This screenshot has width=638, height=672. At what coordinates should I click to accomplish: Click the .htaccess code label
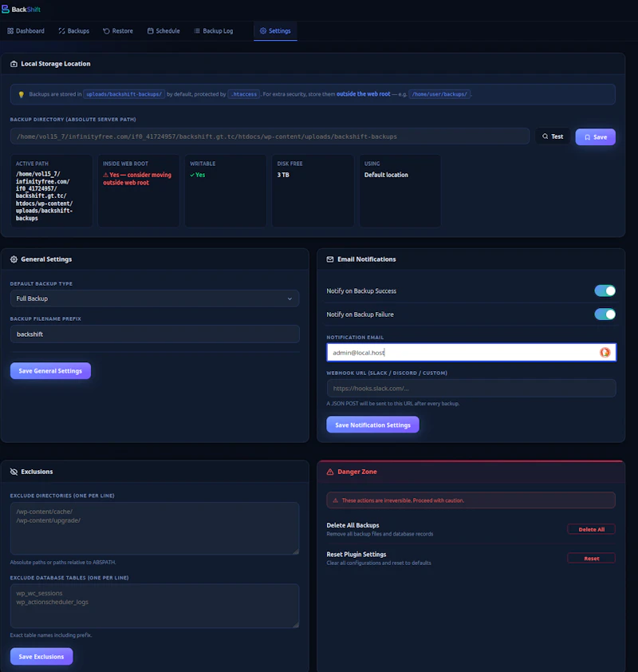click(x=244, y=94)
